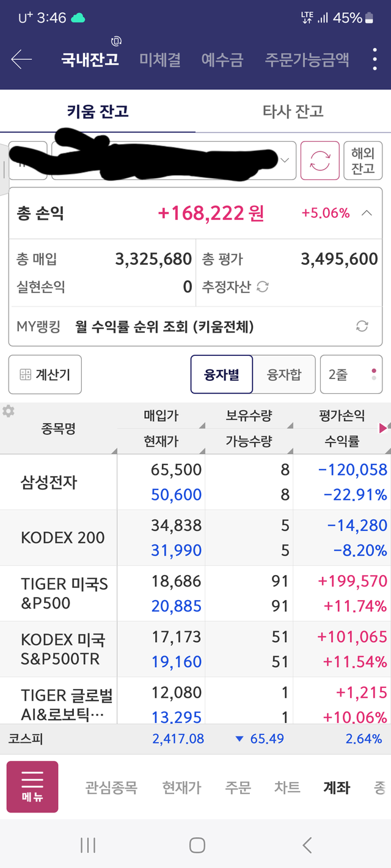Toggle the 2줄 row display mode

pyautogui.click(x=351, y=374)
